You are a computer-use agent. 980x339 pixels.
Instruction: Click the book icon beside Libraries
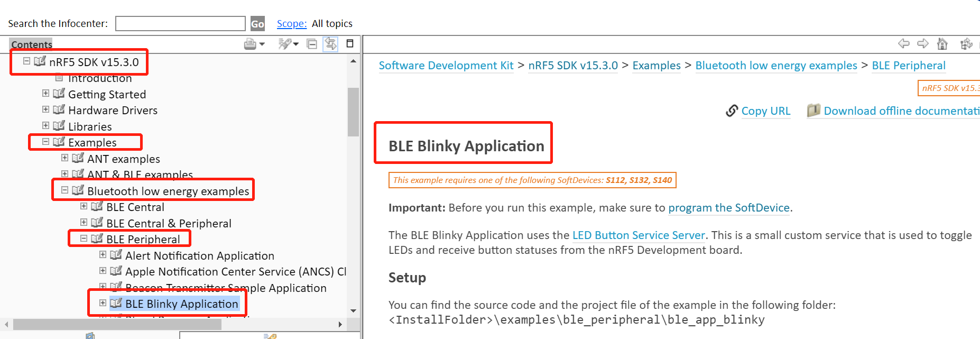59,126
